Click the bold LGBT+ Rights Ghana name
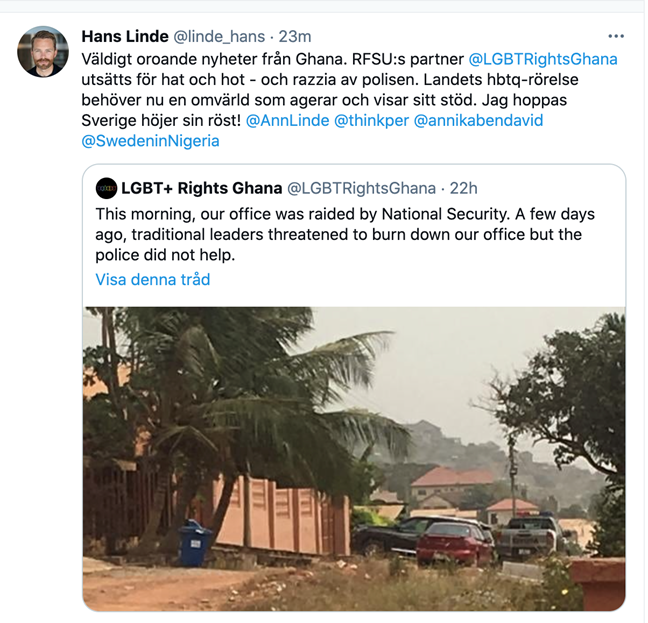This screenshot has width=648, height=623. (202, 188)
